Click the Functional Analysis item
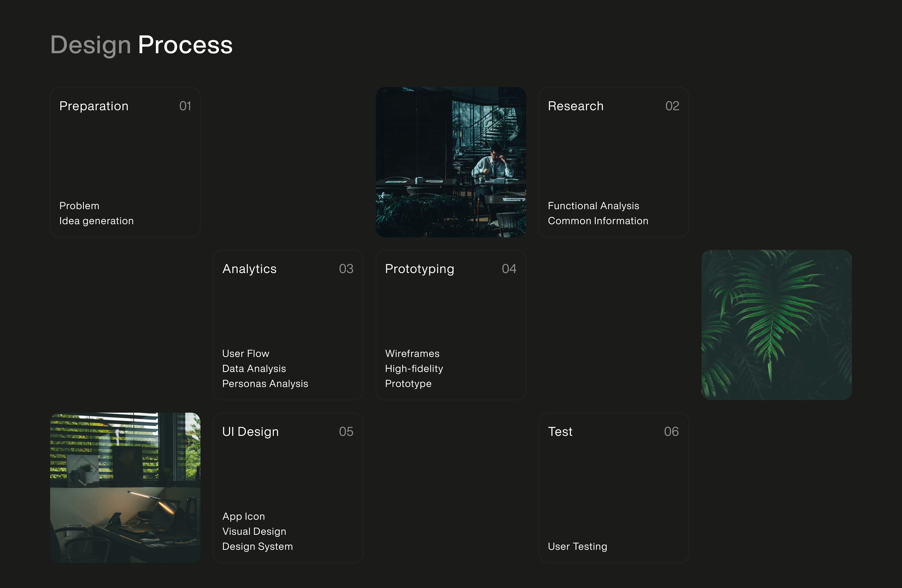This screenshot has height=588, width=902. coord(593,206)
